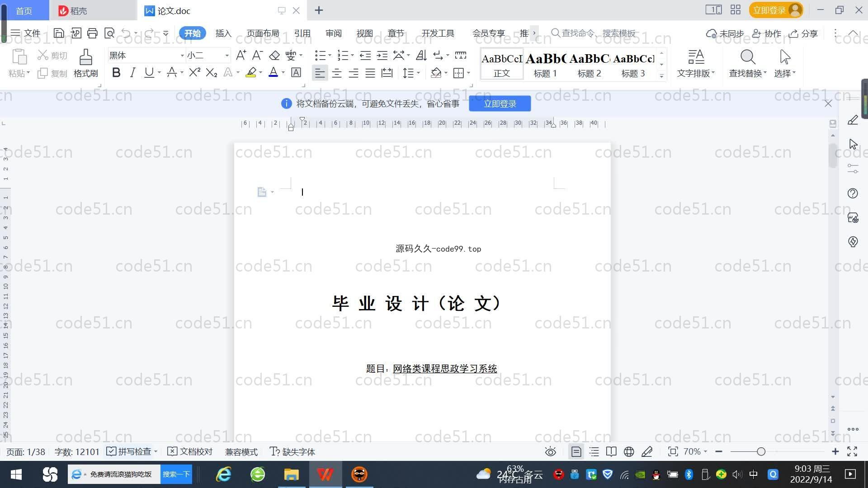Viewport: 868px width, 488px height.
Task: Click the Text Layout icon
Action: [x=696, y=57]
